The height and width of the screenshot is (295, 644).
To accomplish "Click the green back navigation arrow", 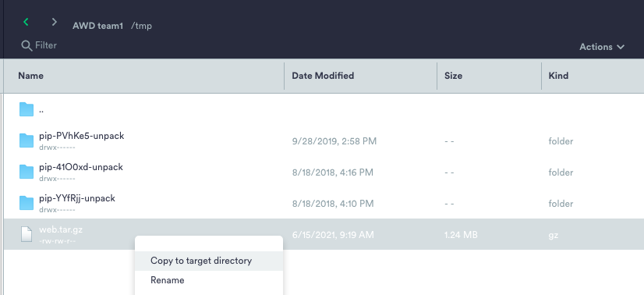I will click(26, 22).
